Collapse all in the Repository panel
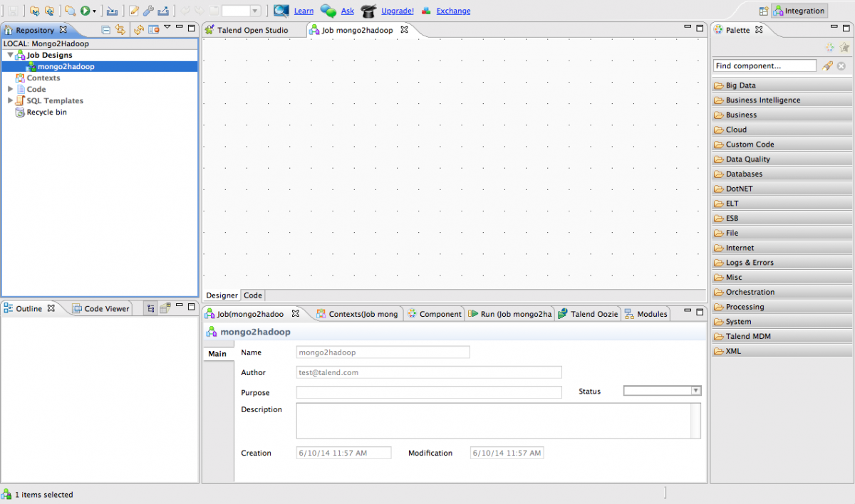The width and height of the screenshot is (855, 504). click(x=105, y=29)
